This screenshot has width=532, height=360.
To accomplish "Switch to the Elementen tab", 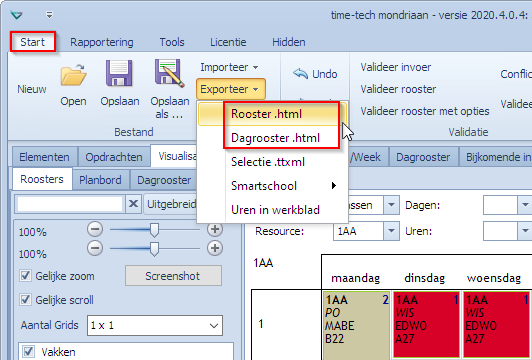I will click(x=44, y=157).
